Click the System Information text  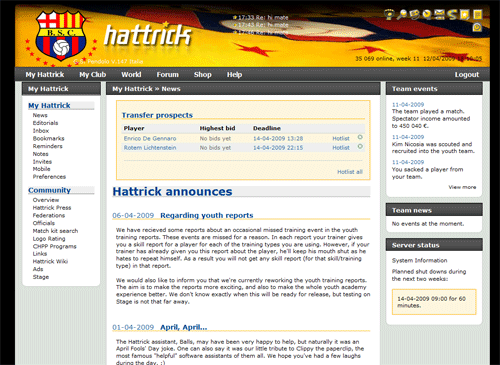pos(420,260)
